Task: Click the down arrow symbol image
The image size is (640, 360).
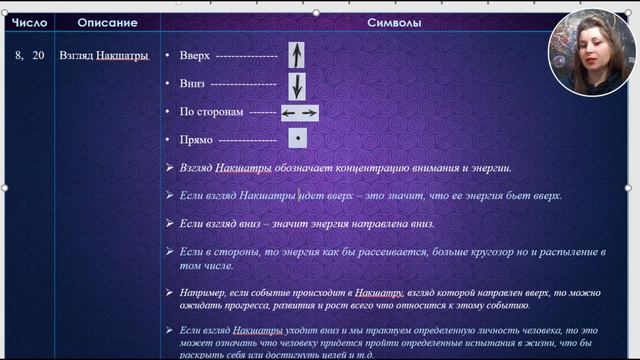Action: (297, 86)
